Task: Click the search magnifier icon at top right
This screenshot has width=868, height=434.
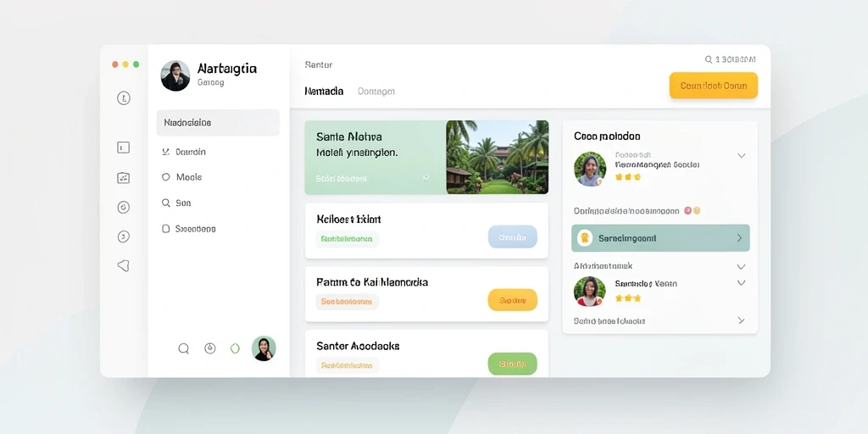Action: pyautogui.click(x=709, y=59)
